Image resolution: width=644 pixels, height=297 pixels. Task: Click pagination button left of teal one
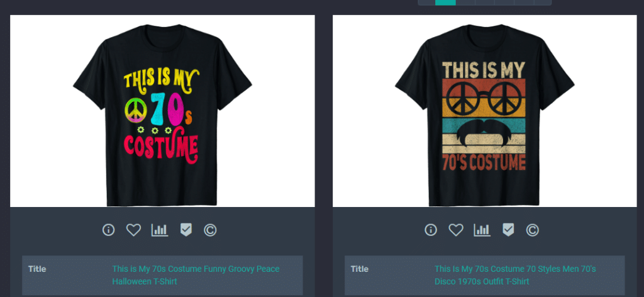(427, 3)
